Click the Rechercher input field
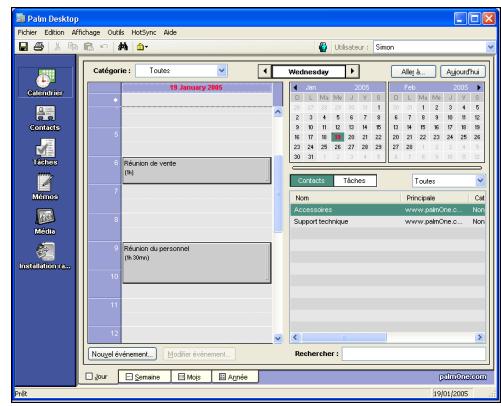 pos(414,354)
